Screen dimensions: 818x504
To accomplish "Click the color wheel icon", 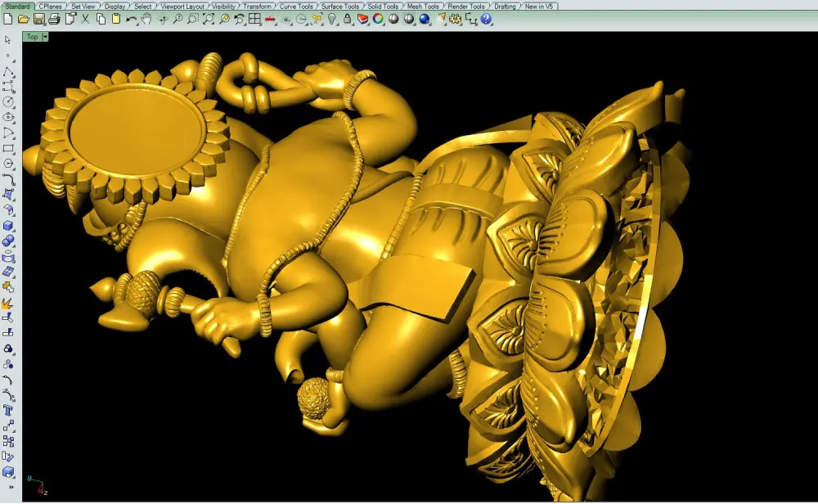I will (x=378, y=20).
